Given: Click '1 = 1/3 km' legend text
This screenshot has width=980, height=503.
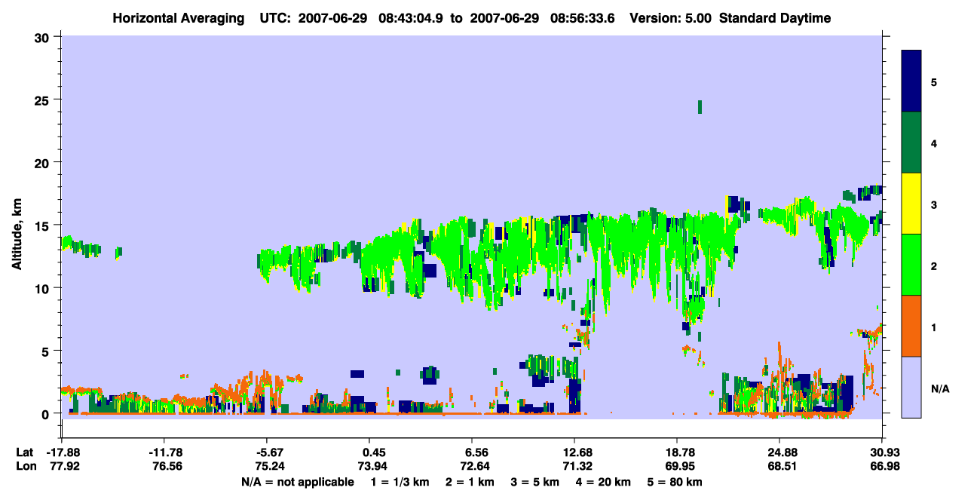Looking at the screenshot, I should coord(400,482).
